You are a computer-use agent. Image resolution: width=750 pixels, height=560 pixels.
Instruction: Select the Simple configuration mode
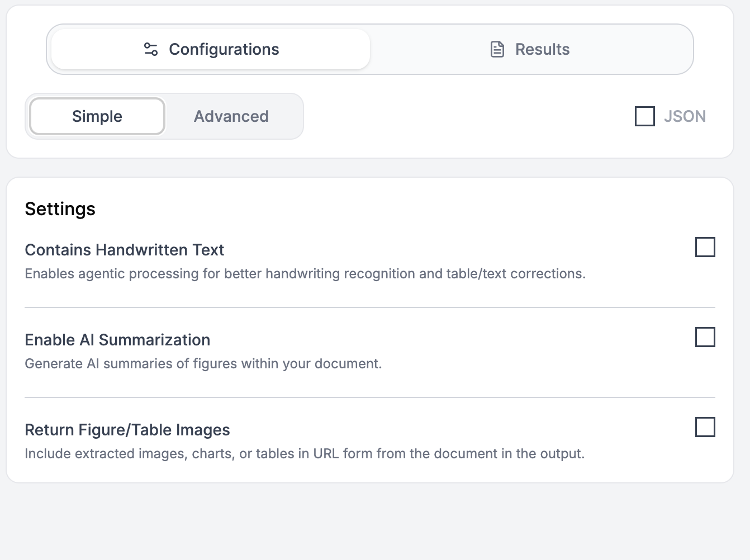click(96, 116)
